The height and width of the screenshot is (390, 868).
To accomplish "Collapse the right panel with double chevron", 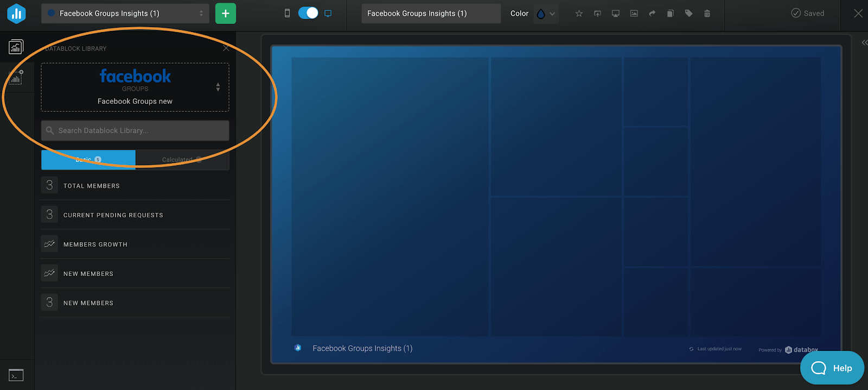I will pyautogui.click(x=864, y=42).
